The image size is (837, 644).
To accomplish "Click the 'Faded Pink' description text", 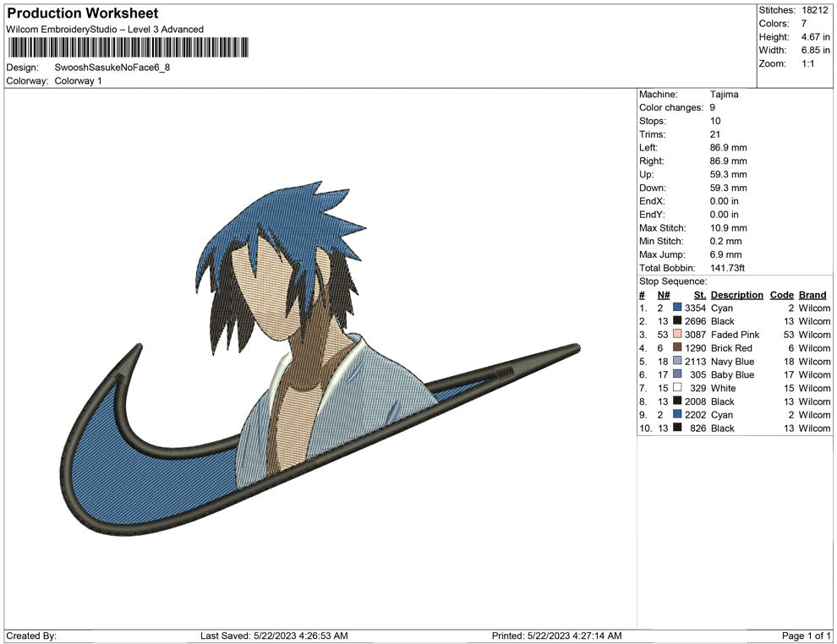I will pyautogui.click(x=735, y=335).
